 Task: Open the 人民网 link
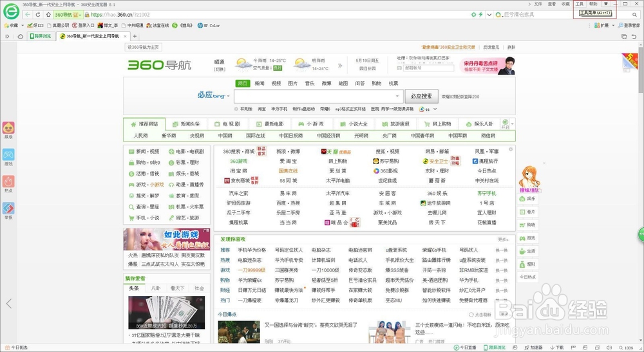(140, 135)
